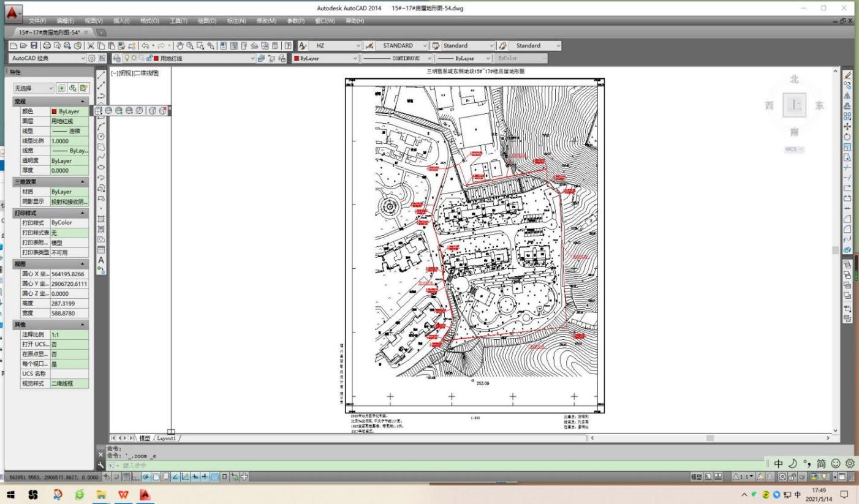
Task: Save the drawing with the disk icon
Action: tap(32, 46)
